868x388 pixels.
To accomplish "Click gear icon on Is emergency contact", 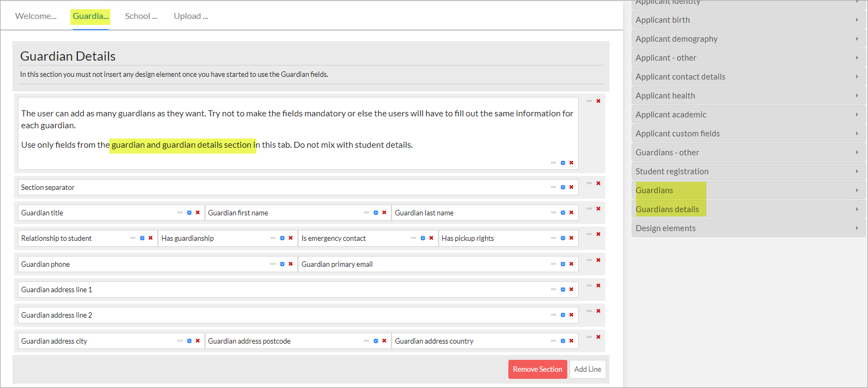I will 423,238.
